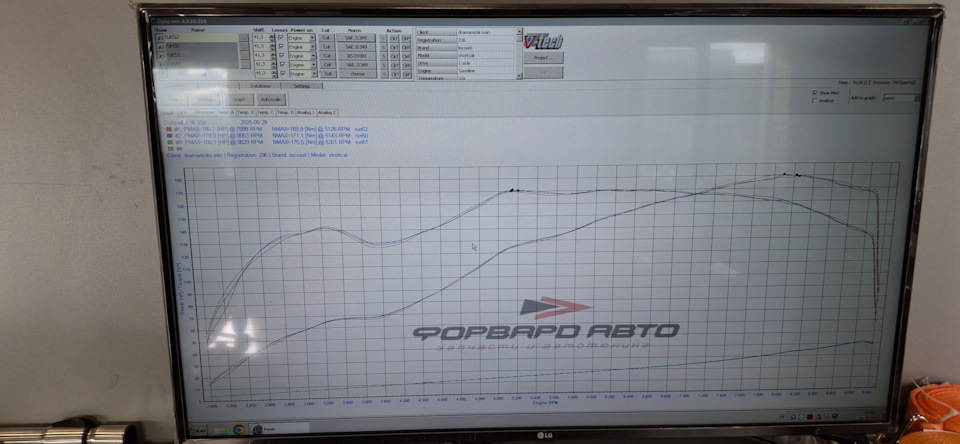Click orange legend swatch for run62

click(x=169, y=129)
